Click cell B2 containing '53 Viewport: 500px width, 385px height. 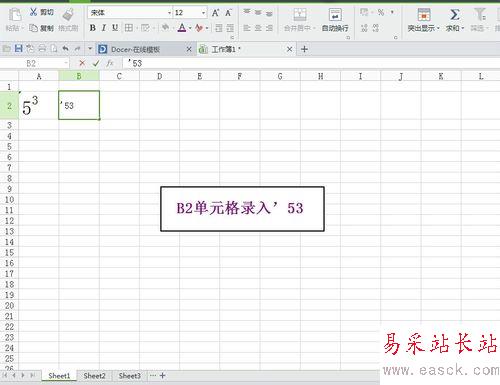point(79,105)
